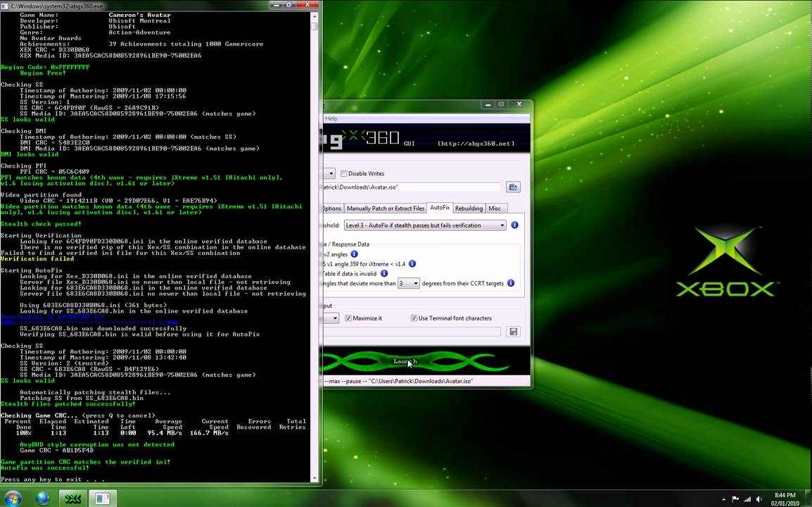Show hidden tray icons arrow
The width and height of the screenshot is (812, 507).
tap(723, 500)
